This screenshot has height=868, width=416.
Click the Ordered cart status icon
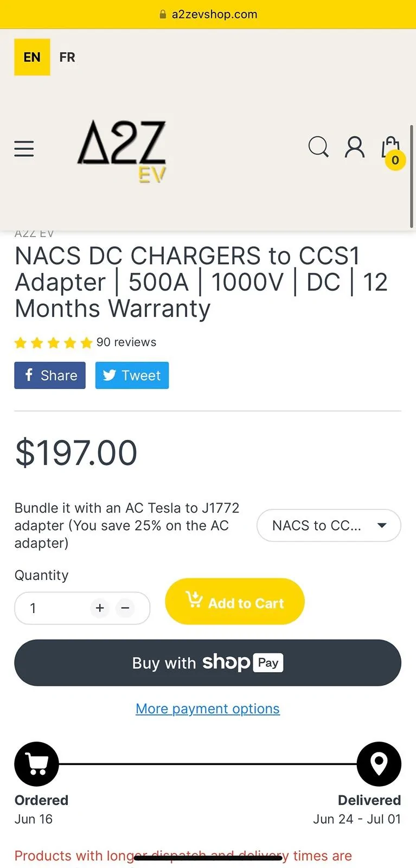(36, 764)
